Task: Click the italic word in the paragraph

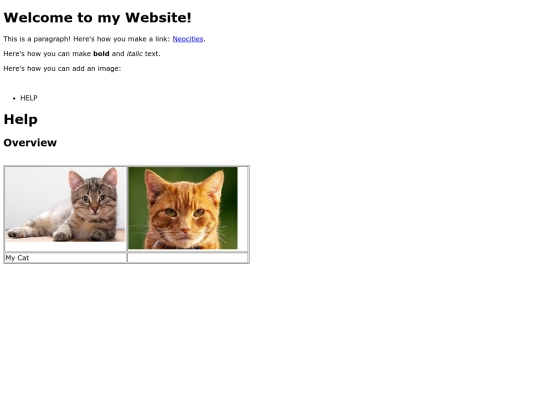Action: click(x=135, y=54)
